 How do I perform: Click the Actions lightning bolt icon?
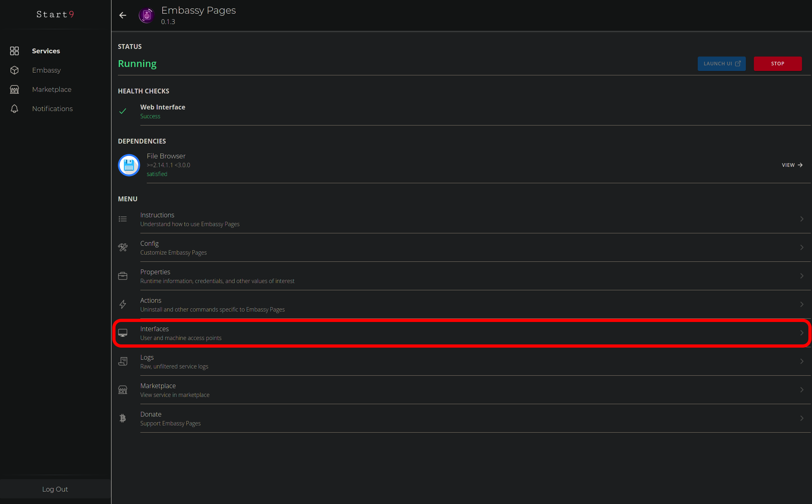(x=123, y=304)
